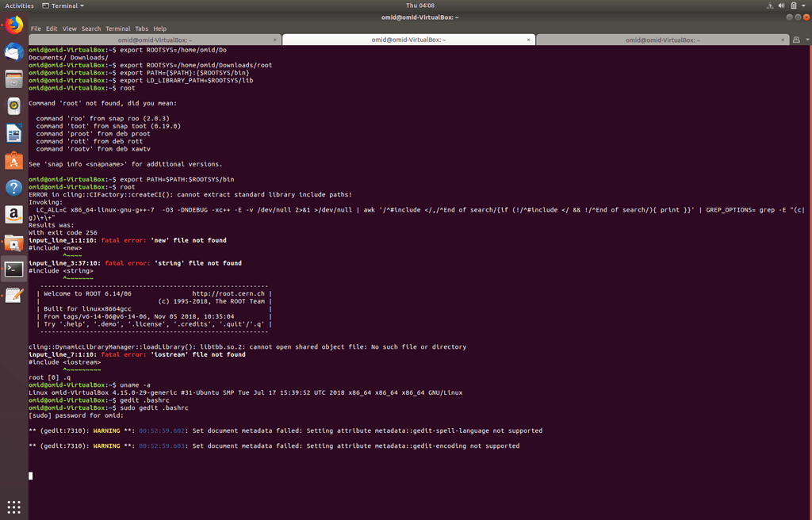Open the Files manager icon
This screenshot has height=520, width=812.
[13, 79]
